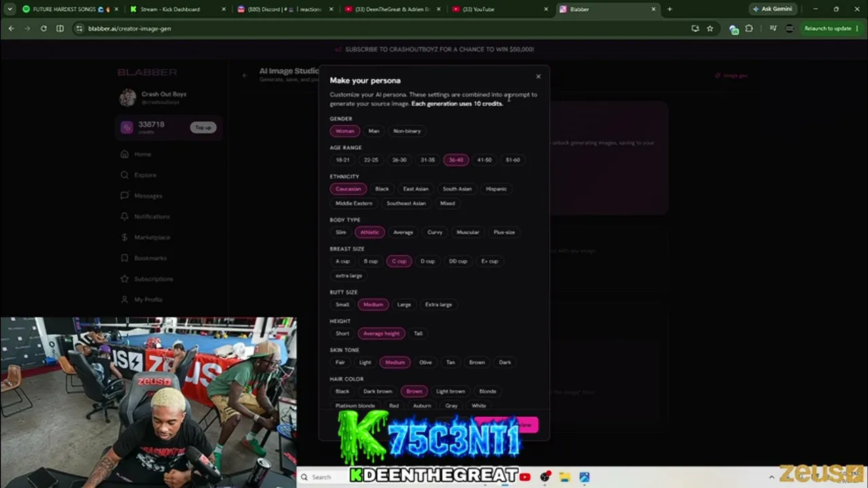The width and height of the screenshot is (868, 488).
Task: Open the Marketplace dollar icon in sidebar
Action: pyautogui.click(x=125, y=237)
